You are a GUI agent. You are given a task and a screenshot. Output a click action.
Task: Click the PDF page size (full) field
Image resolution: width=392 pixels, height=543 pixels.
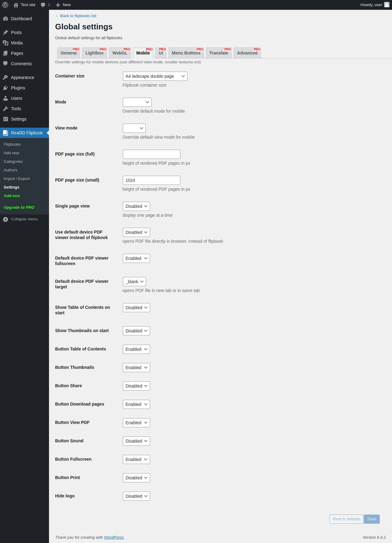tap(152, 154)
